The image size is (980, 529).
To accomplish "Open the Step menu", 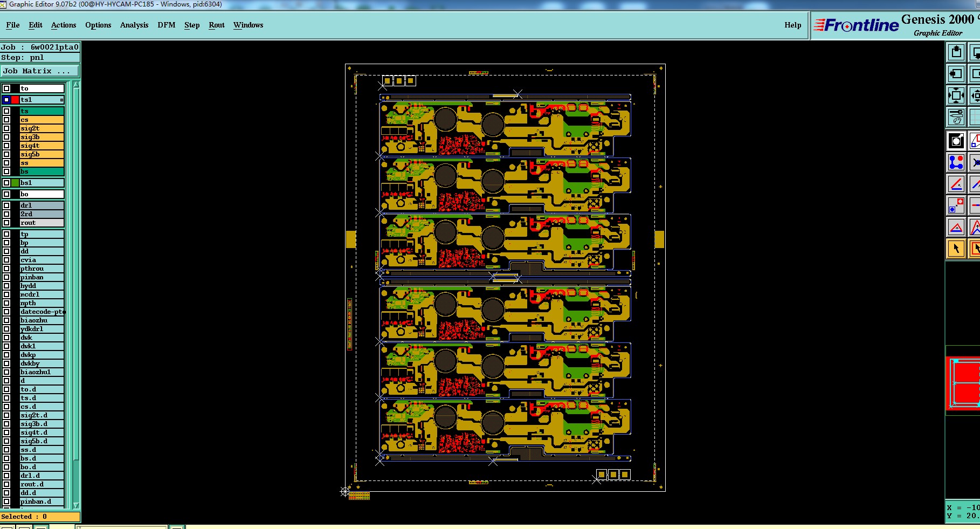I will pos(192,25).
